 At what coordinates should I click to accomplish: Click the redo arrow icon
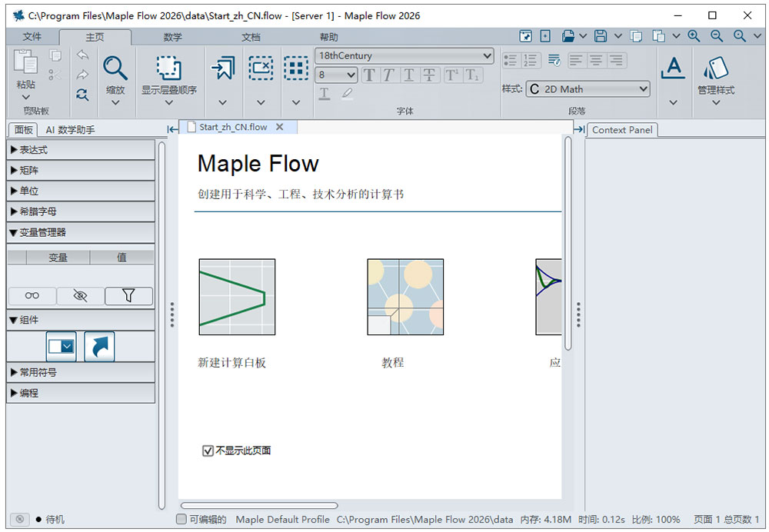[x=82, y=75]
